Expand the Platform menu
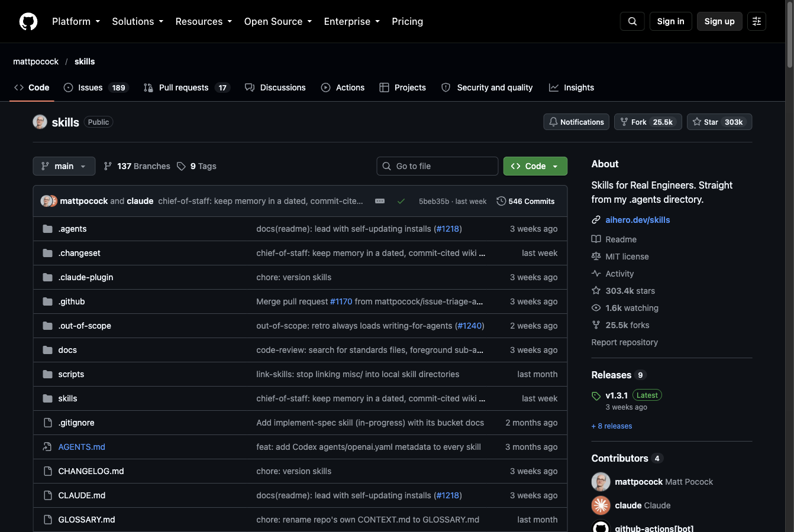Viewport: 794px width, 532px height. [x=76, y=21]
